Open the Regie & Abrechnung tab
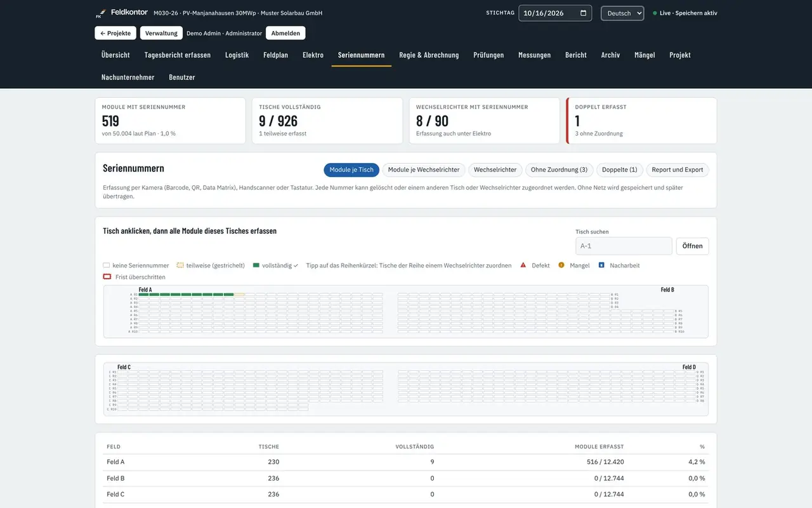 (429, 55)
